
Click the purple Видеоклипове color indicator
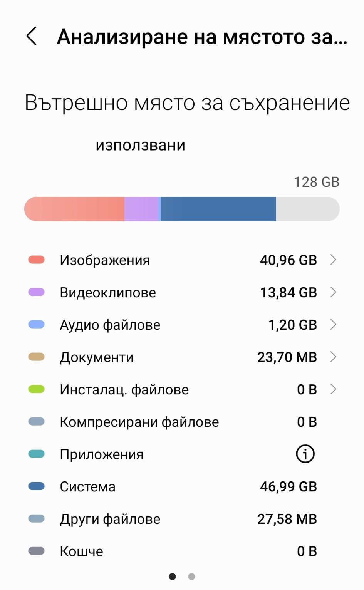pyautogui.click(x=37, y=292)
